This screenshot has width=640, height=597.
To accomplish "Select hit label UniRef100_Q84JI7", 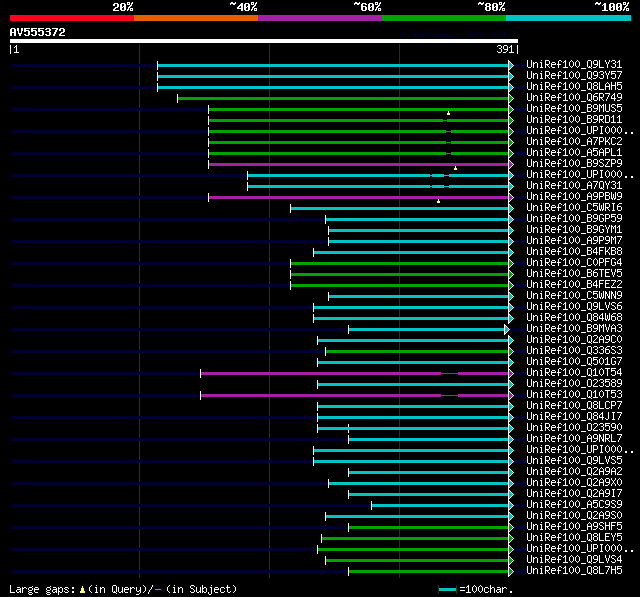I will (x=574, y=417).
